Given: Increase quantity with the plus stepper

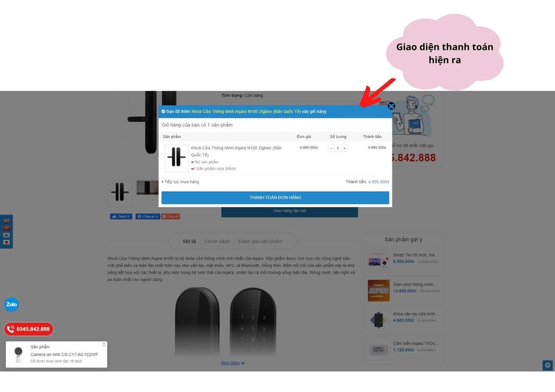Looking at the screenshot, I should (344, 148).
